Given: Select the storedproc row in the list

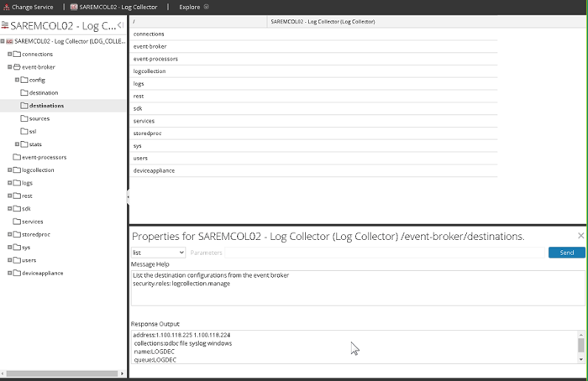Looking at the screenshot, I should coord(313,133).
